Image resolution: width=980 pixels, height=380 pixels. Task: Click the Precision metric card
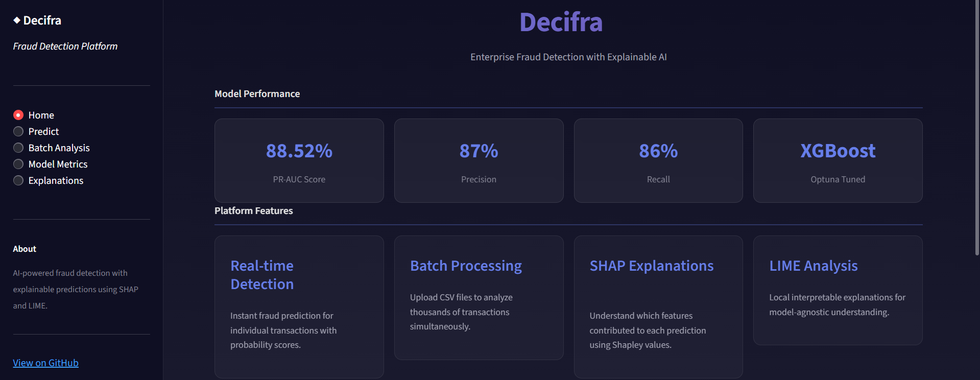[479, 160]
